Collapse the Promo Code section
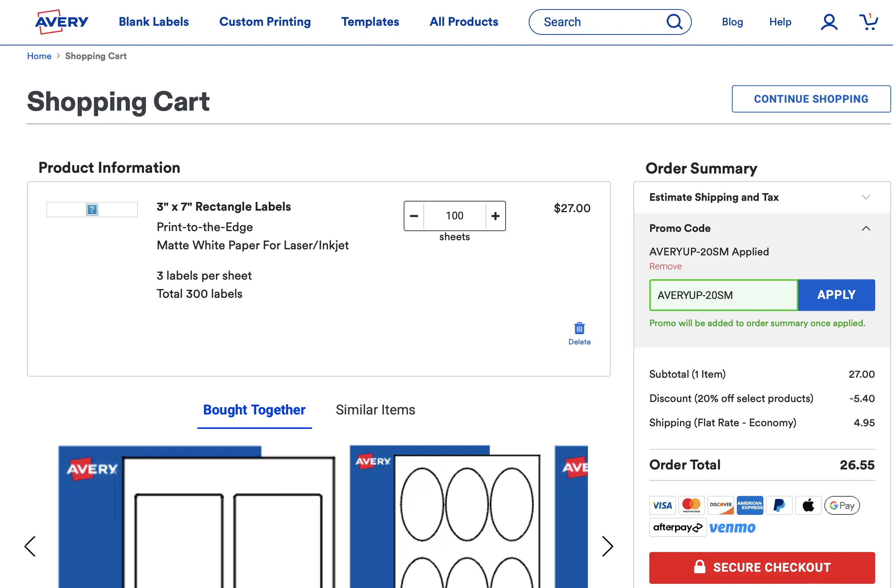This screenshot has height=588, width=893. 866,228
